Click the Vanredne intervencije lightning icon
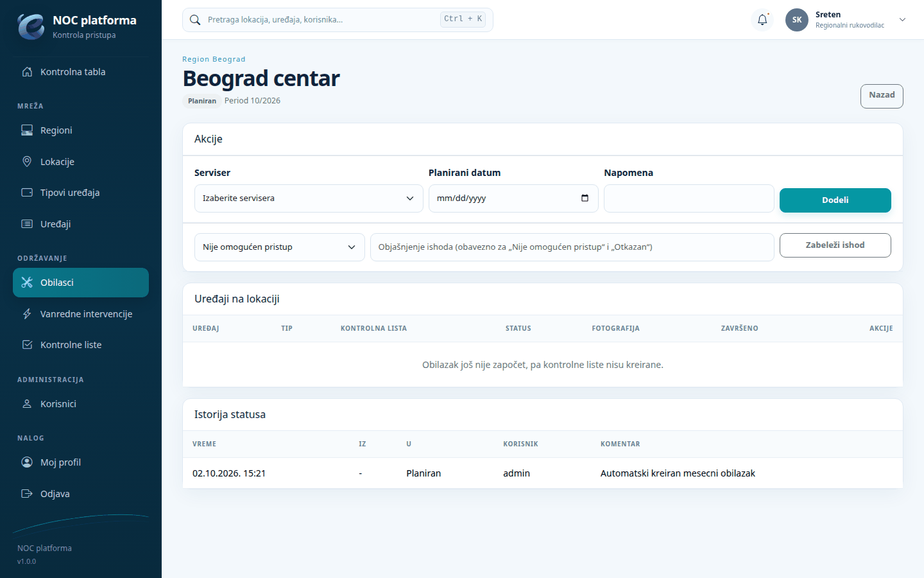The image size is (924, 578). pyautogui.click(x=27, y=314)
